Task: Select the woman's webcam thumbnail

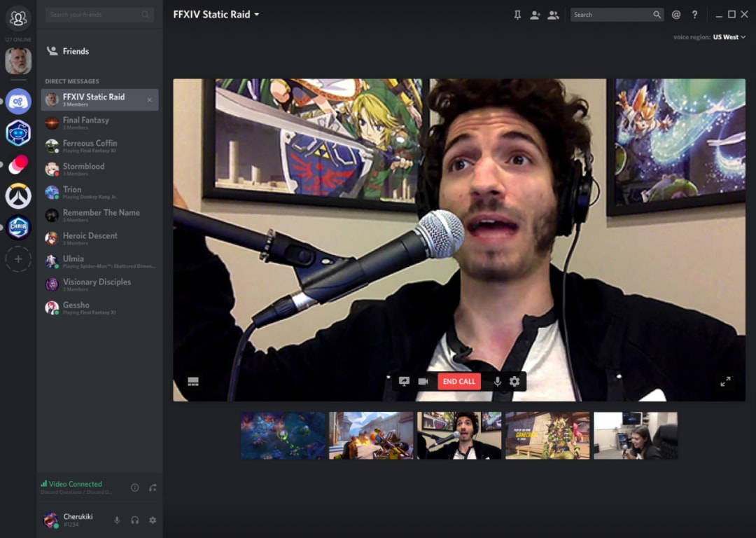Action: [635, 436]
